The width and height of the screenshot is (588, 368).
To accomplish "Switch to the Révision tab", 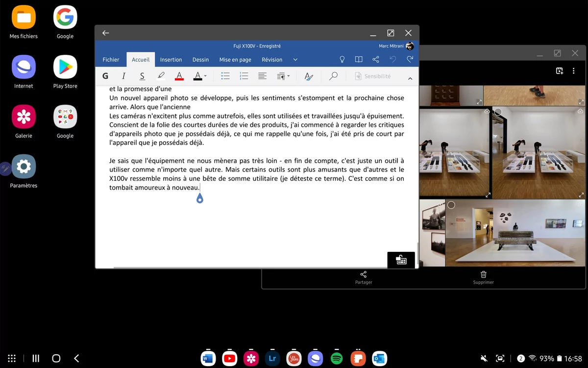I will (272, 60).
